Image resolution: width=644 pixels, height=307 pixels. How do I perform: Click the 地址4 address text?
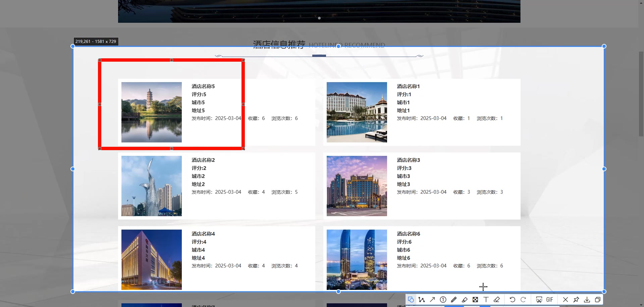click(x=198, y=258)
